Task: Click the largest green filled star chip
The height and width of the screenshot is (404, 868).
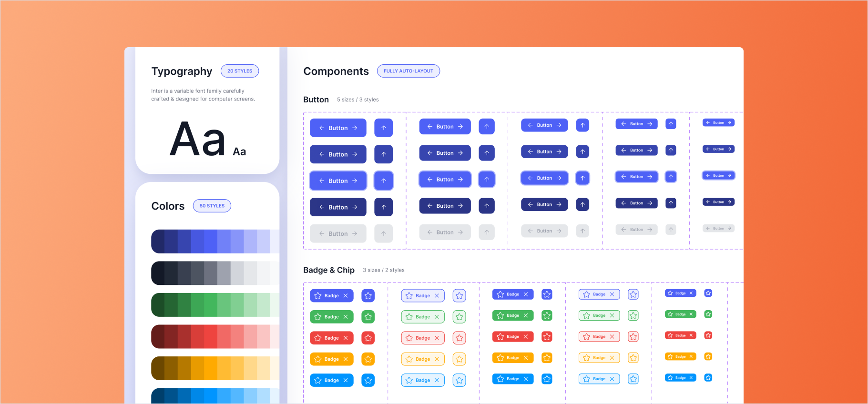Action: click(x=368, y=317)
